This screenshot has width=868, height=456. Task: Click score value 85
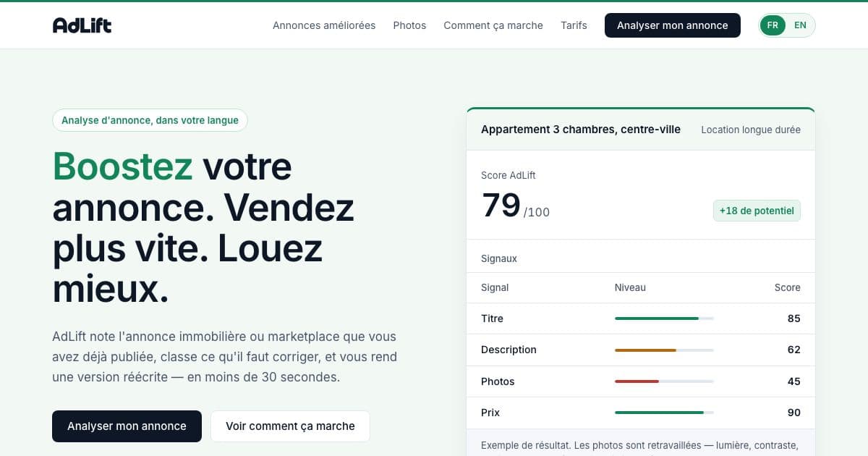[793, 318]
